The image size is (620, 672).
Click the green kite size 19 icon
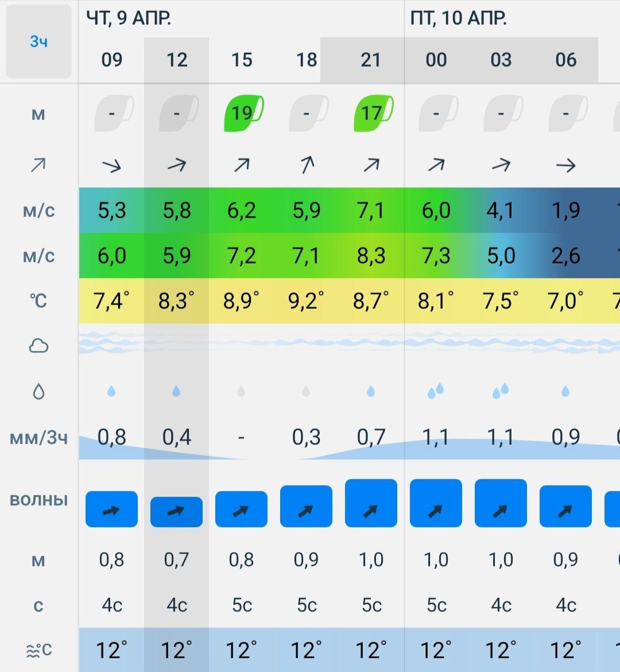coord(243,113)
